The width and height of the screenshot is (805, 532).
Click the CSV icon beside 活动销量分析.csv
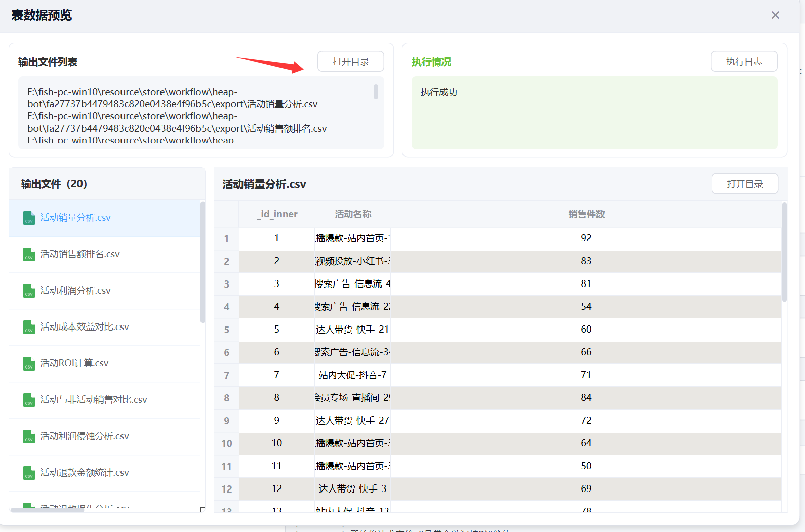29,218
